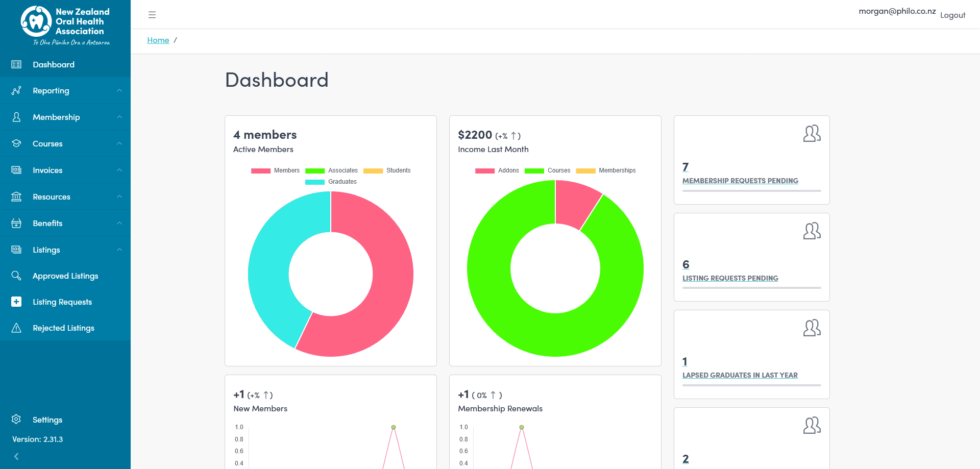Viewport: 980px width, 469px height.
Task: Open the Listings menu item
Action: click(65, 250)
